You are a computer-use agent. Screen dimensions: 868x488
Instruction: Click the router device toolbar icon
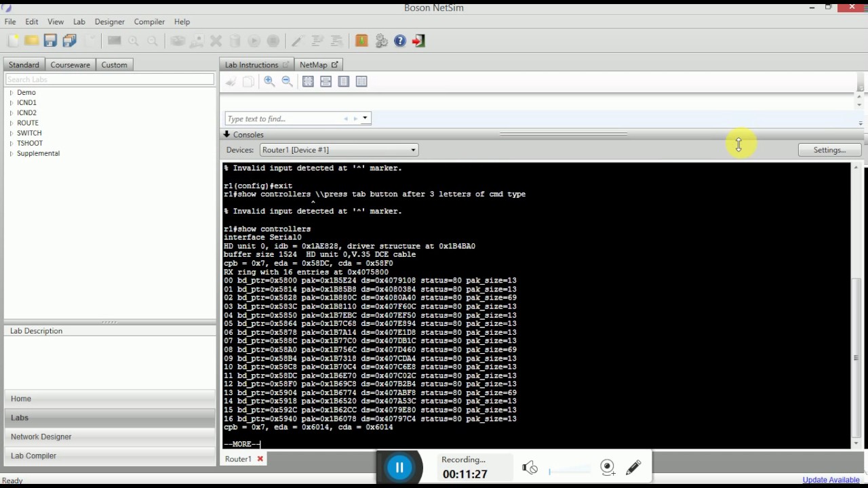(x=178, y=41)
